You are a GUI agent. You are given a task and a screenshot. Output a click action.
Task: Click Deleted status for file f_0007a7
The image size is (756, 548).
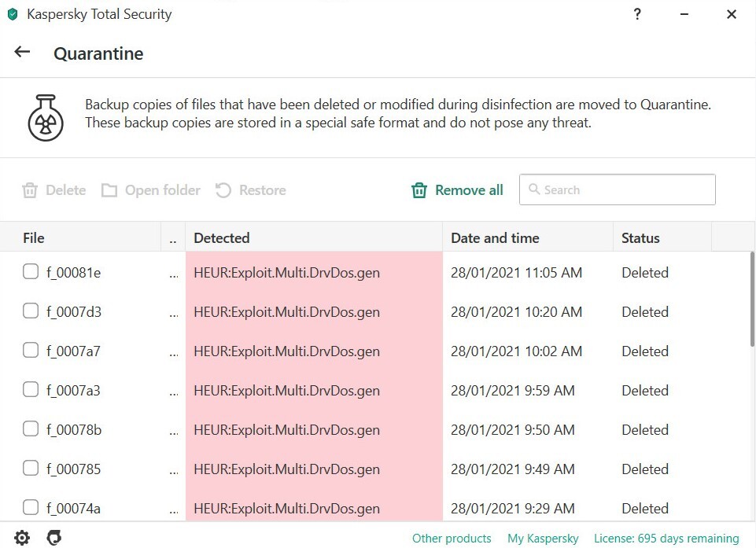tap(645, 351)
